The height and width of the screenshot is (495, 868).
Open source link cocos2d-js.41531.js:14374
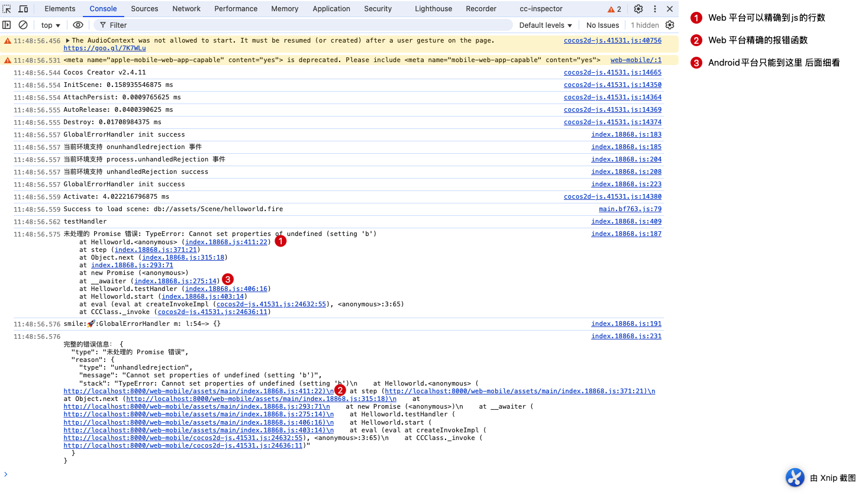coord(612,122)
